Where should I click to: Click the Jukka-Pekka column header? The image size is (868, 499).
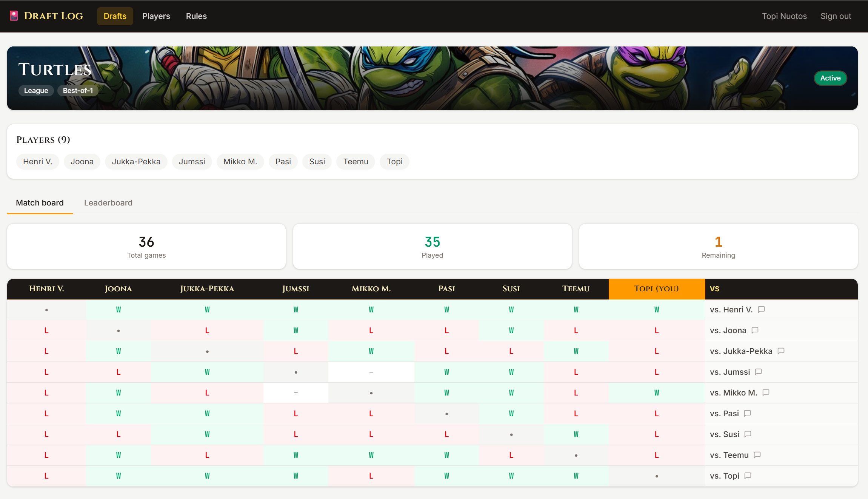pos(207,289)
